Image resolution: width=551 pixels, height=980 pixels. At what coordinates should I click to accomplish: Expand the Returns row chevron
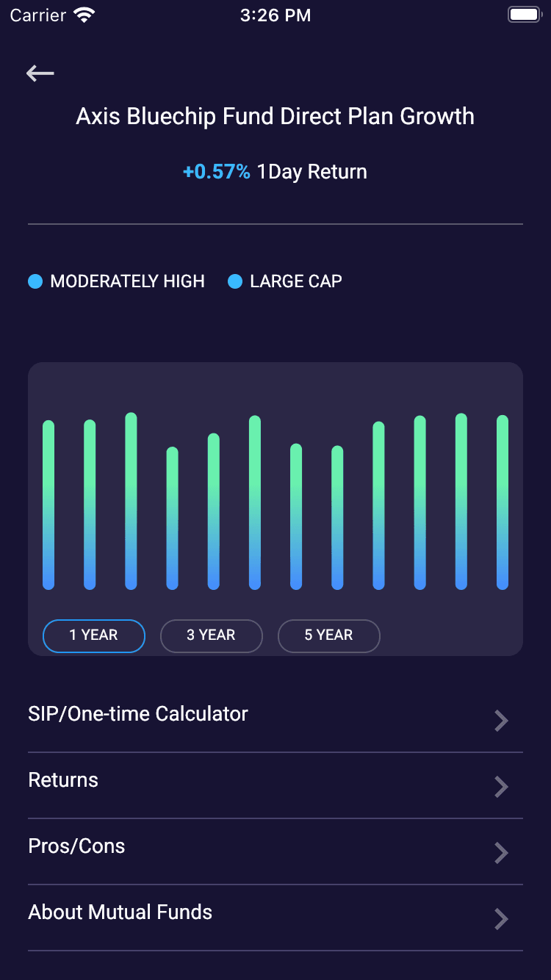tap(502, 787)
